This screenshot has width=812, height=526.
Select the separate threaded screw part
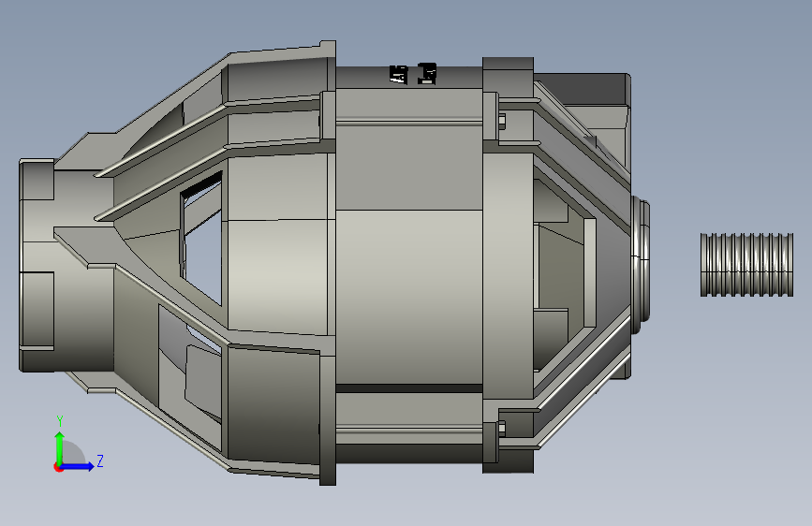pos(746,265)
